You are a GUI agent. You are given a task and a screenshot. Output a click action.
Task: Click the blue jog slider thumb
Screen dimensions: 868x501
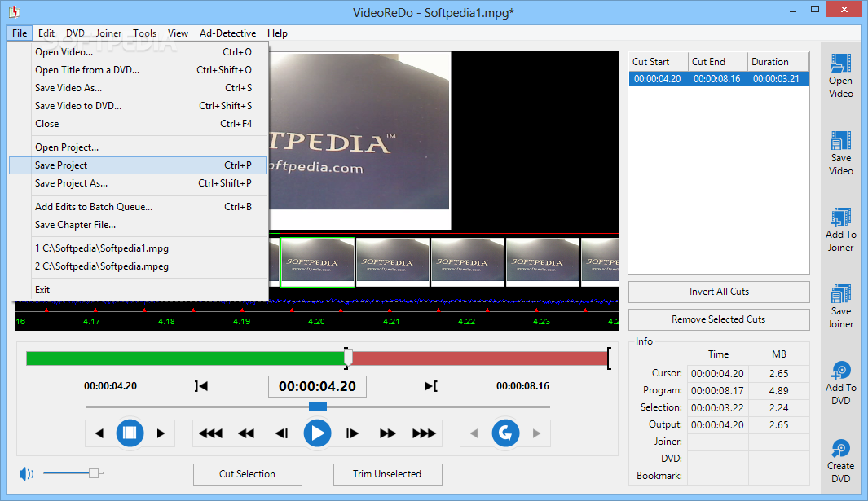tap(318, 407)
